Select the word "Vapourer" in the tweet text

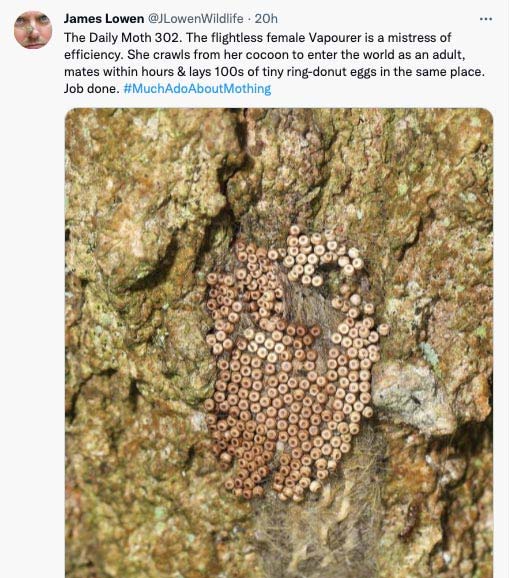(x=334, y=38)
